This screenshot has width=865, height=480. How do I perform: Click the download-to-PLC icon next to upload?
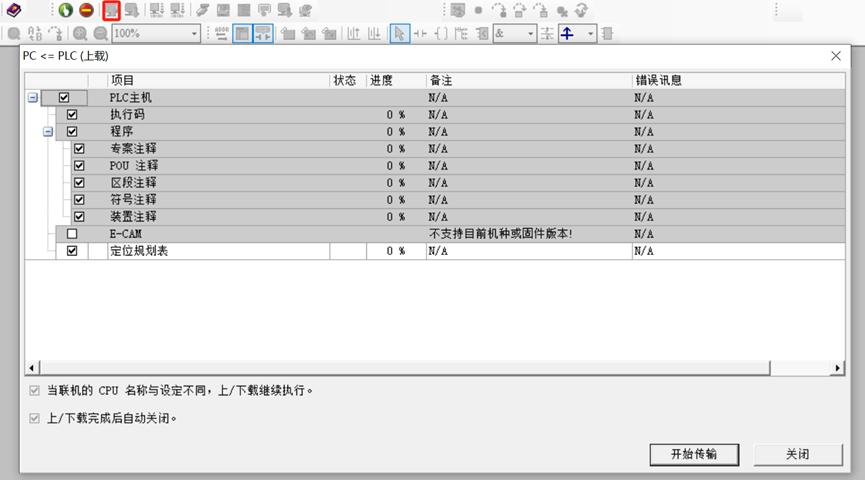coord(131,10)
